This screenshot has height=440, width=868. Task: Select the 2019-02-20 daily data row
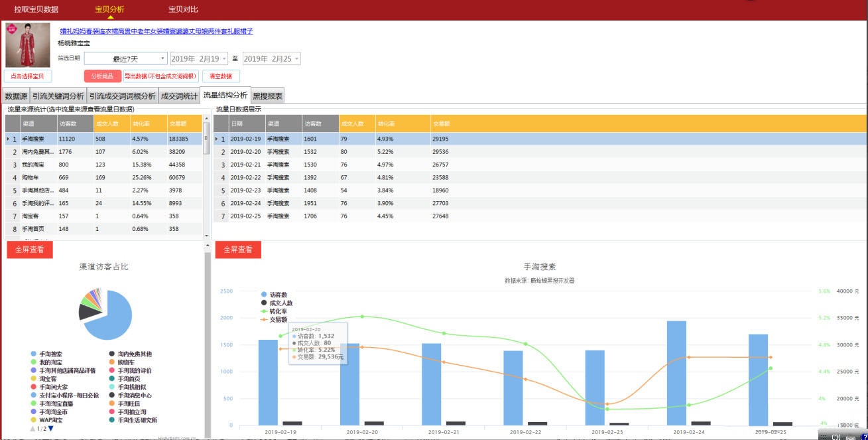coord(540,151)
